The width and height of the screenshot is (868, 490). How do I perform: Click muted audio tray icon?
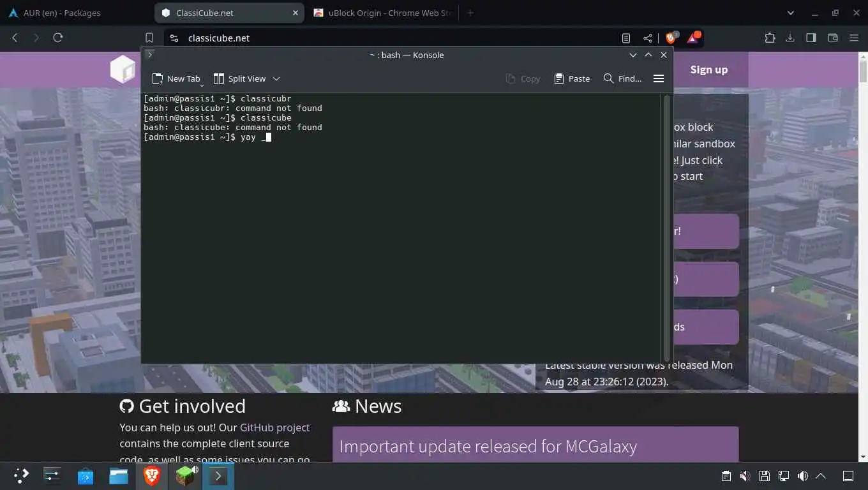pyautogui.click(x=745, y=476)
